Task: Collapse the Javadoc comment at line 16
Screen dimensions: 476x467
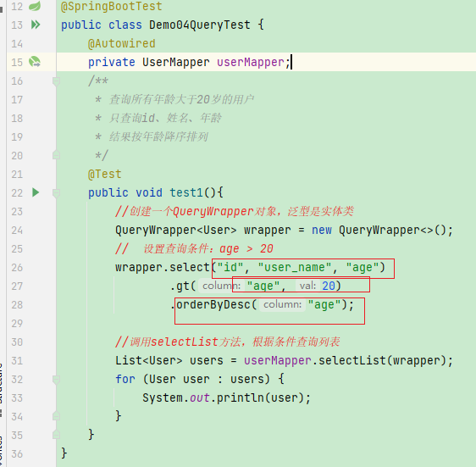Action: [x=56, y=81]
